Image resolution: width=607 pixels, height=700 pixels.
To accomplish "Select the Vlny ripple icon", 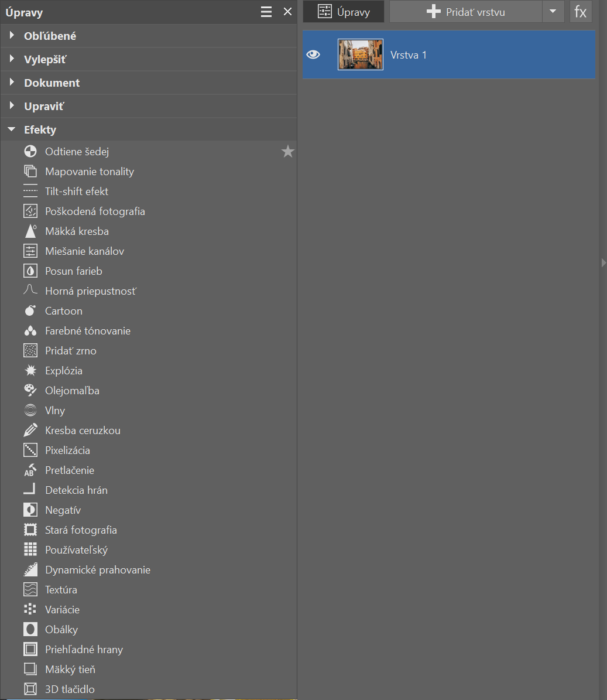I will click(30, 410).
